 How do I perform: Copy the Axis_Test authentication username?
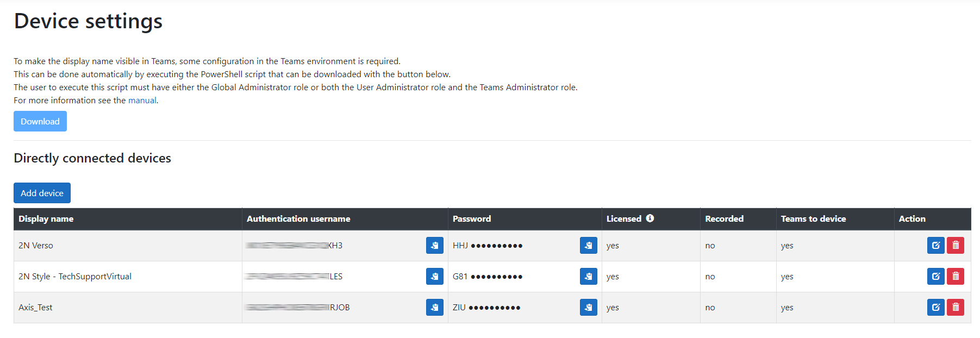coord(434,308)
